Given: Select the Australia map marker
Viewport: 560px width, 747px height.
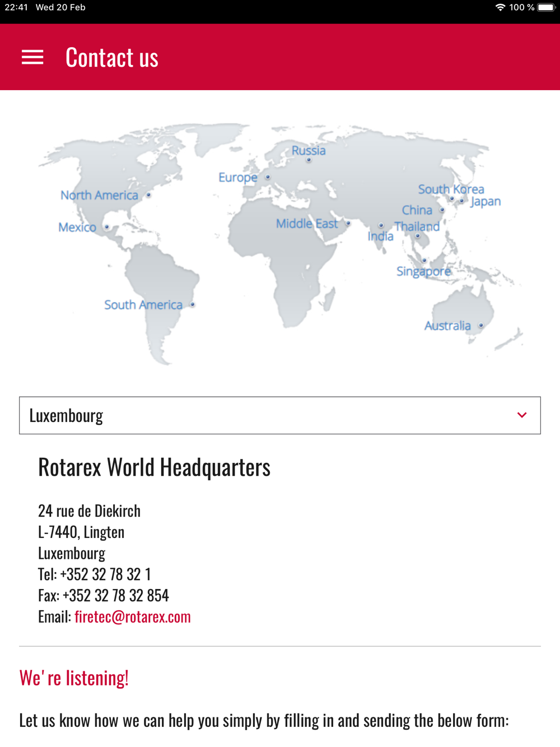Looking at the screenshot, I should tap(480, 325).
